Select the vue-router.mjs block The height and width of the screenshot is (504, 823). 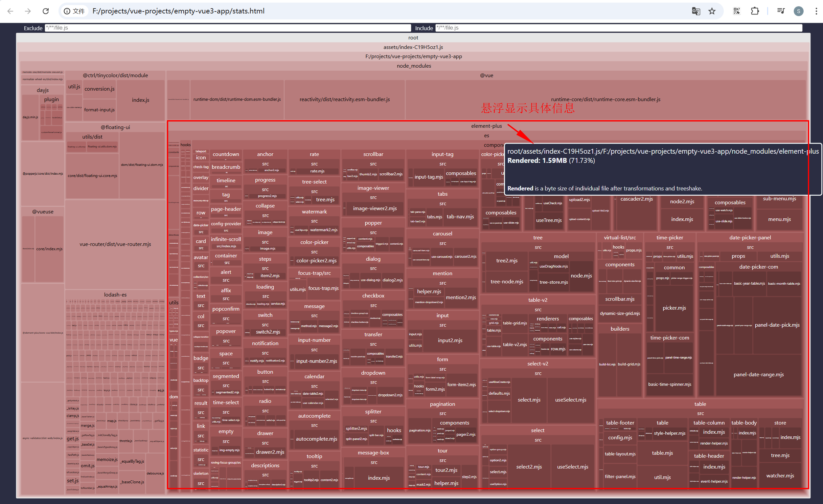(x=115, y=244)
